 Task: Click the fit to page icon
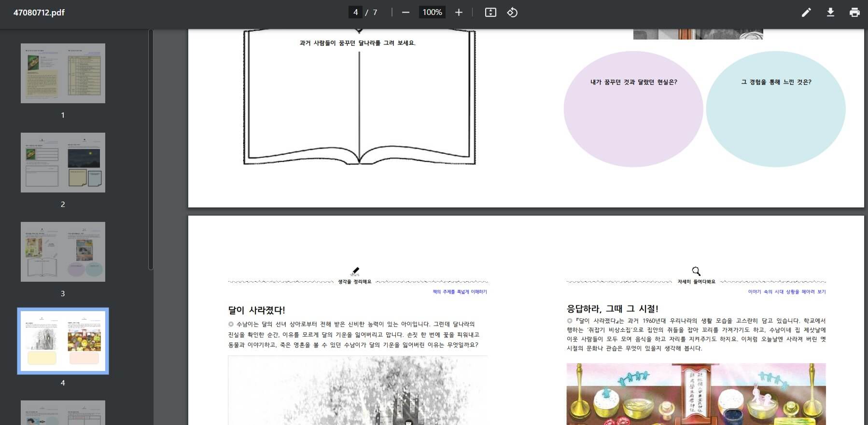click(x=490, y=12)
